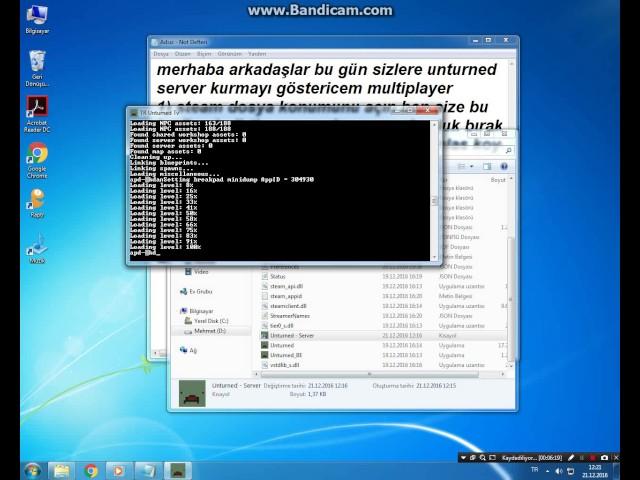This screenshot has height=480, width=640.
Task: Open Yardım menu in Notepad
Action: tap(257, 54)
